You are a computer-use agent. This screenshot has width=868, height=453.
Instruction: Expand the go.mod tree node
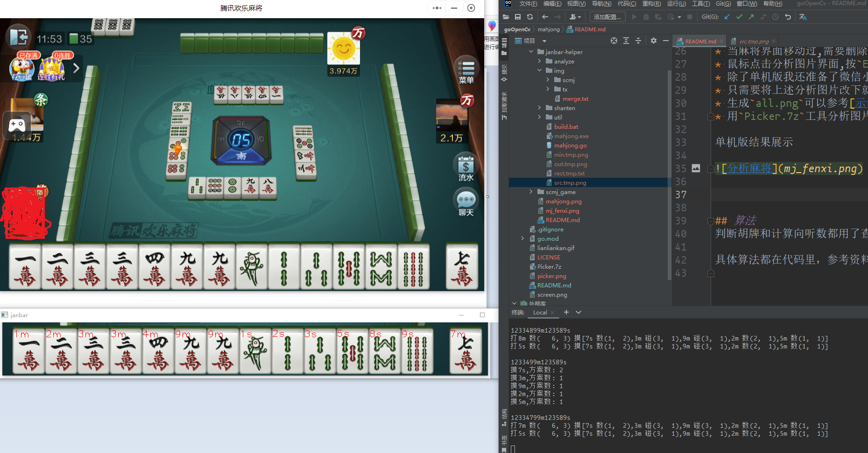click(523, 238)
